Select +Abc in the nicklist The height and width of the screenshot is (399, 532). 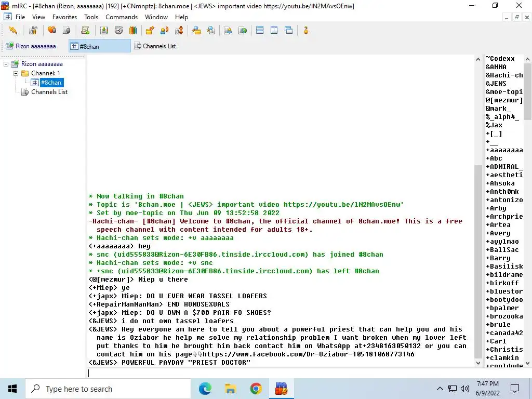(x=494, y=158)
